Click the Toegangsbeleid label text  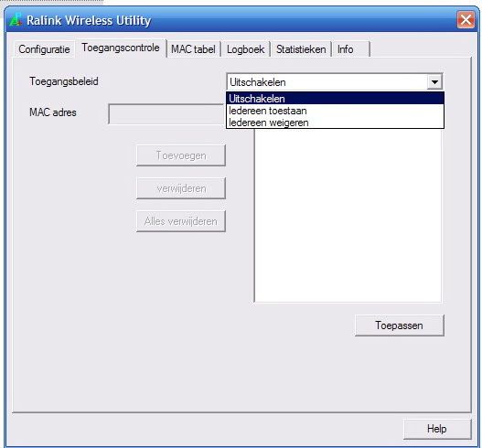(x=64, y=81)
